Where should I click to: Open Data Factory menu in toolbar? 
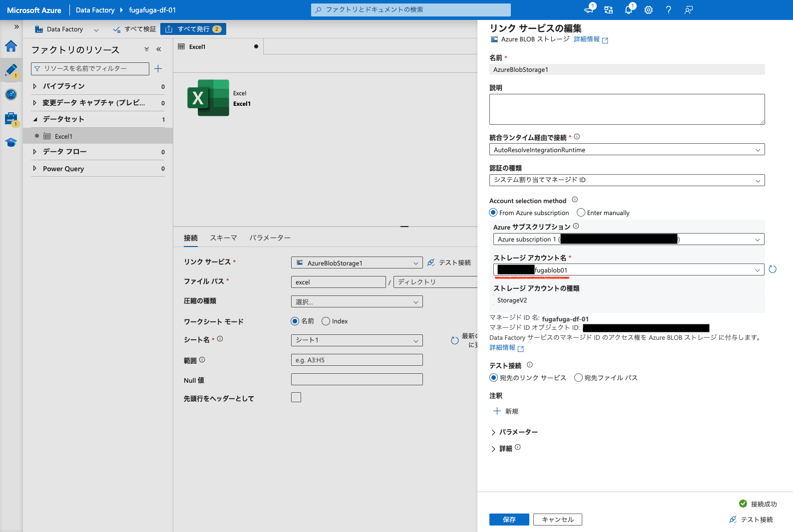click(67, 29)
